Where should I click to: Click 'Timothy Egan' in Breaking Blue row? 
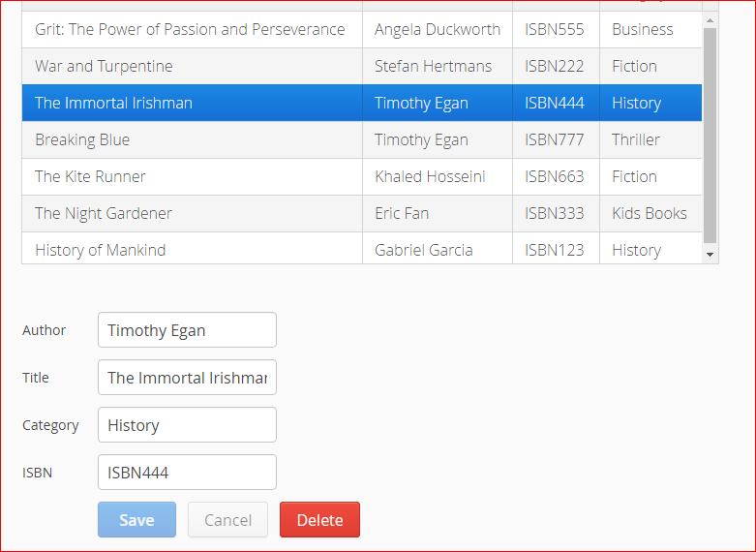coord(438,139)
